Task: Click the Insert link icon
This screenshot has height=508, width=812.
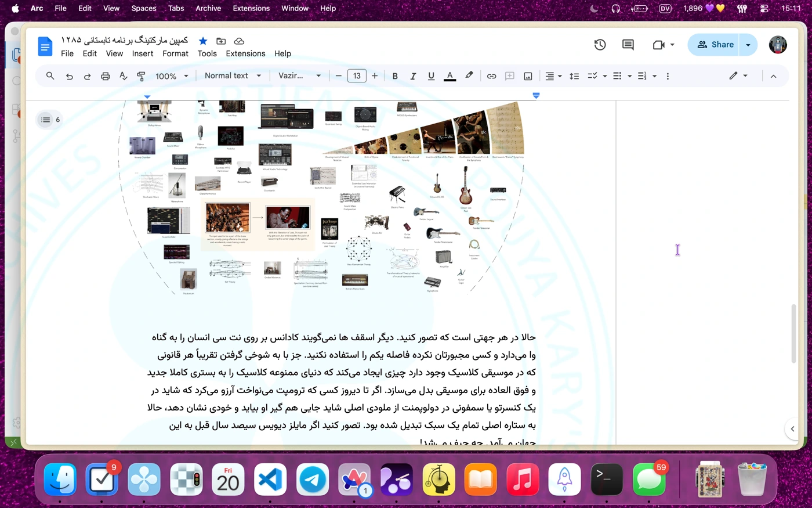Action: [491, 76]
